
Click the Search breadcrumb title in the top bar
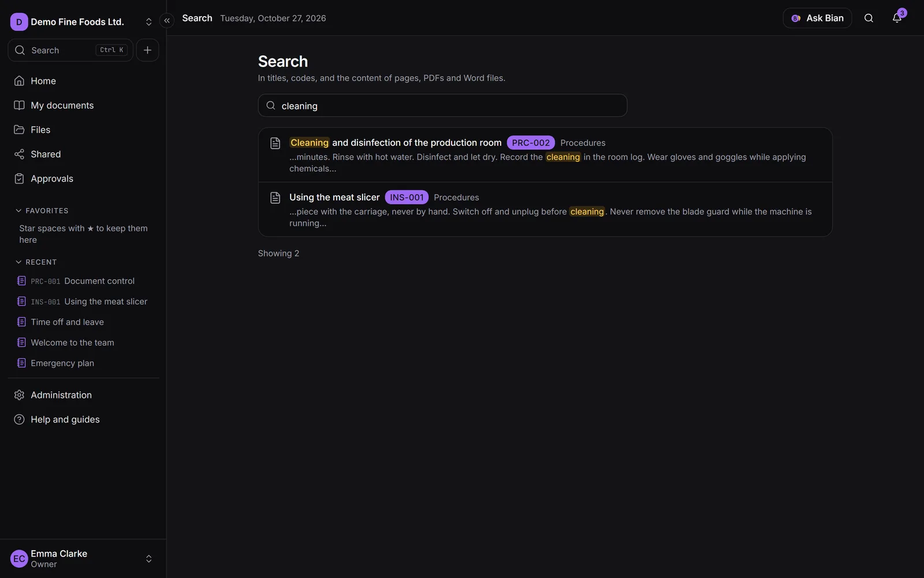[197, 18]
